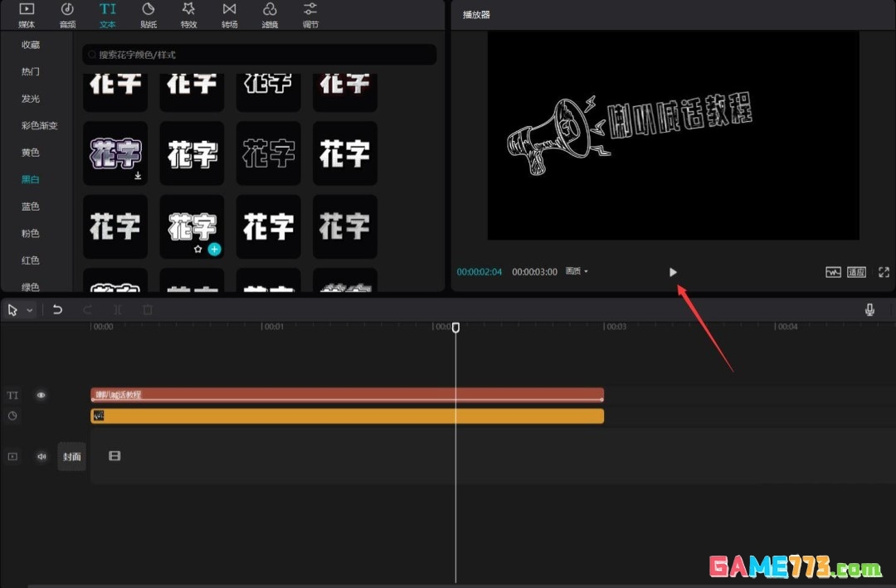Click the 花字 search input field
This screenshot has width=896, height=588.
point(259,54)
